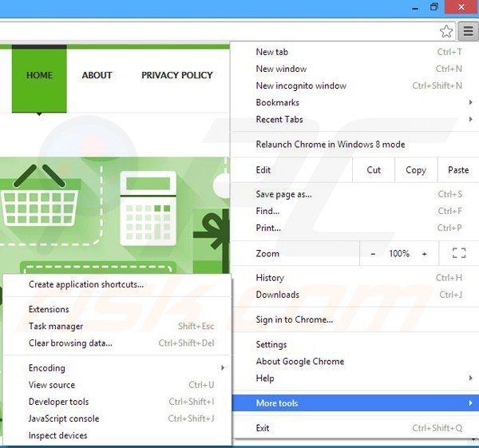The image size is (479, 448).
Task: Expand the Recent Tabs submenu arrow
Action: (x=471, y=119)
